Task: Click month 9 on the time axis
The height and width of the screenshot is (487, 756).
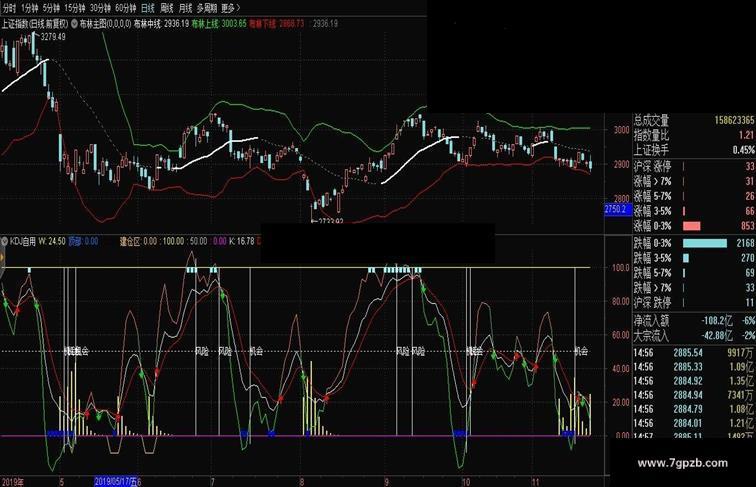Action: coord(387,481)
